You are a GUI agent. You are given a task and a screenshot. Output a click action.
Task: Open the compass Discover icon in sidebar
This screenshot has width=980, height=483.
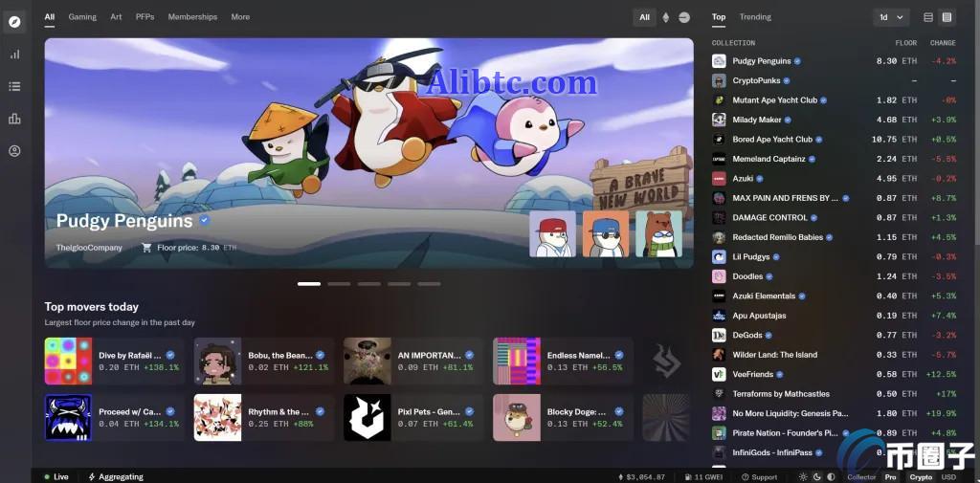coord(14,22)
